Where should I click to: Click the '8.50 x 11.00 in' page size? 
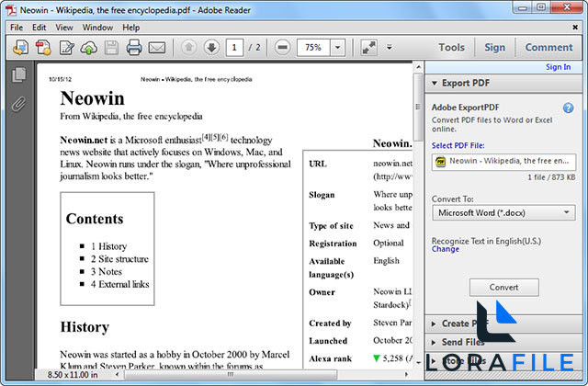tap(73, 375)
